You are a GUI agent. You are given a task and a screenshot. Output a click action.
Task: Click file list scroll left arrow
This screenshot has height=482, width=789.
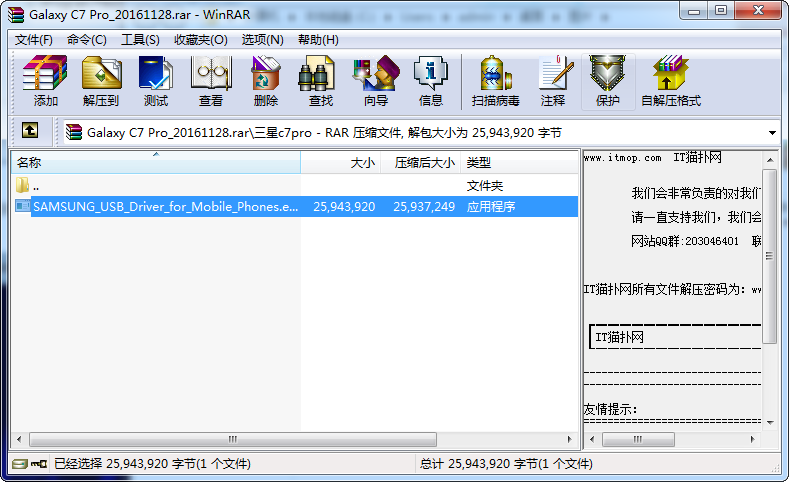[19, 439]
